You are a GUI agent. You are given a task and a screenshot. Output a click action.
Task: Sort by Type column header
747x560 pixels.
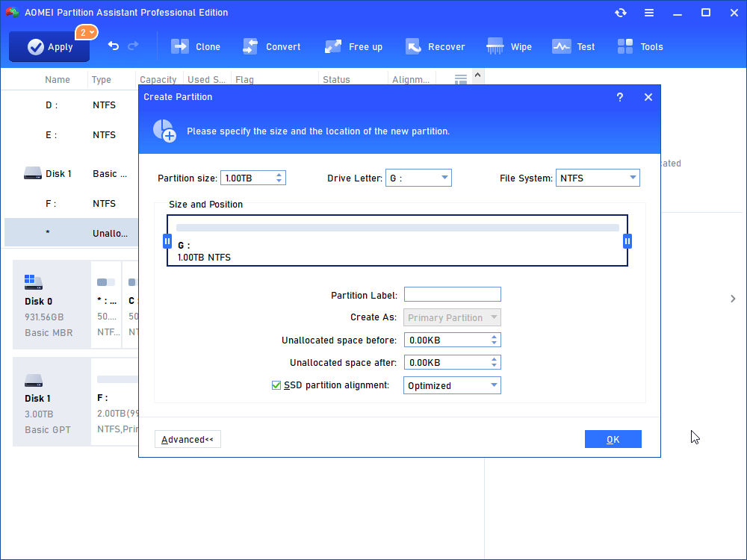102,80
